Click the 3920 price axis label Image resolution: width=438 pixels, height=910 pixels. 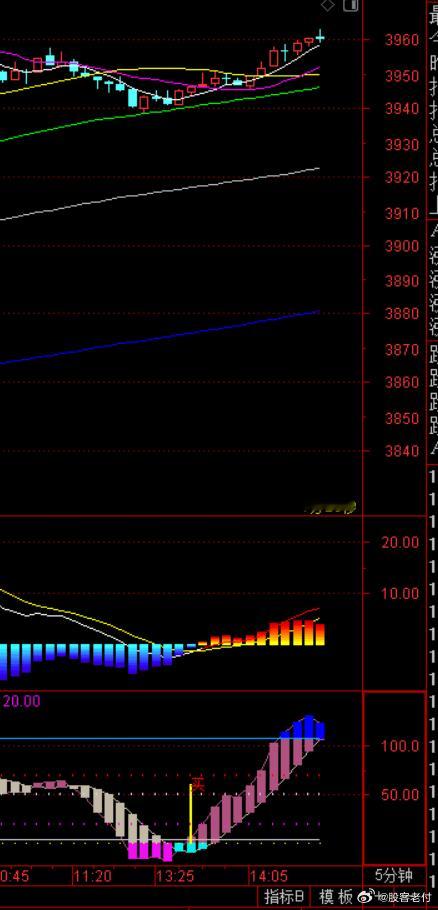click(x=401, y=177)
